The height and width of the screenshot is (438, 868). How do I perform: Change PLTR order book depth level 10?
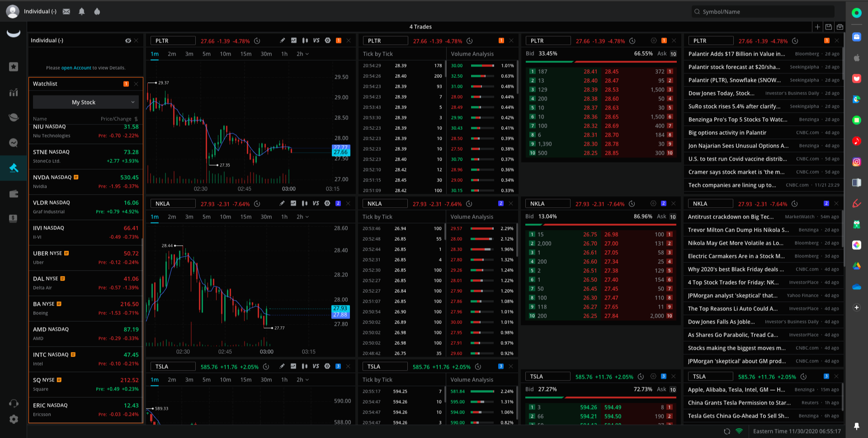click(x=673, y=54)
